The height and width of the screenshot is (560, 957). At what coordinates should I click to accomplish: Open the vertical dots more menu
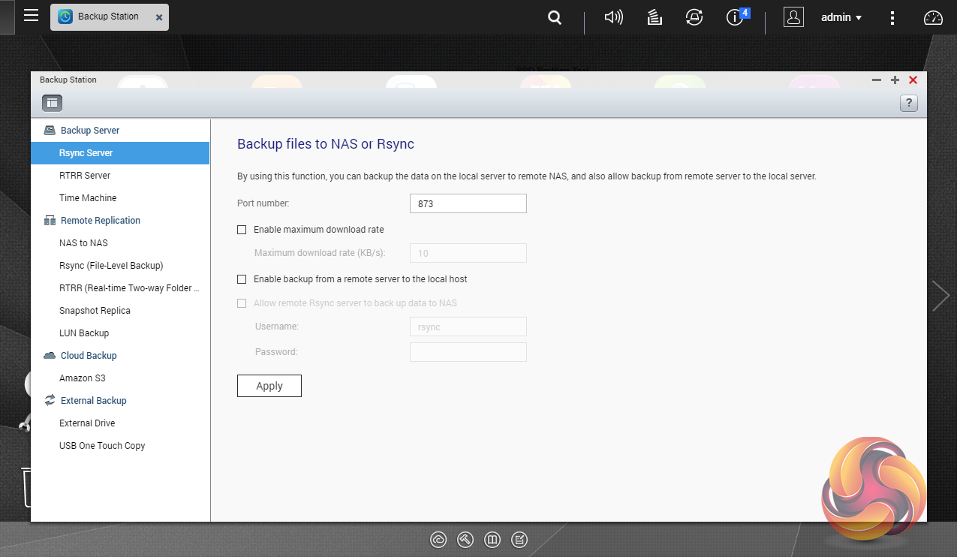coord(892,17)
